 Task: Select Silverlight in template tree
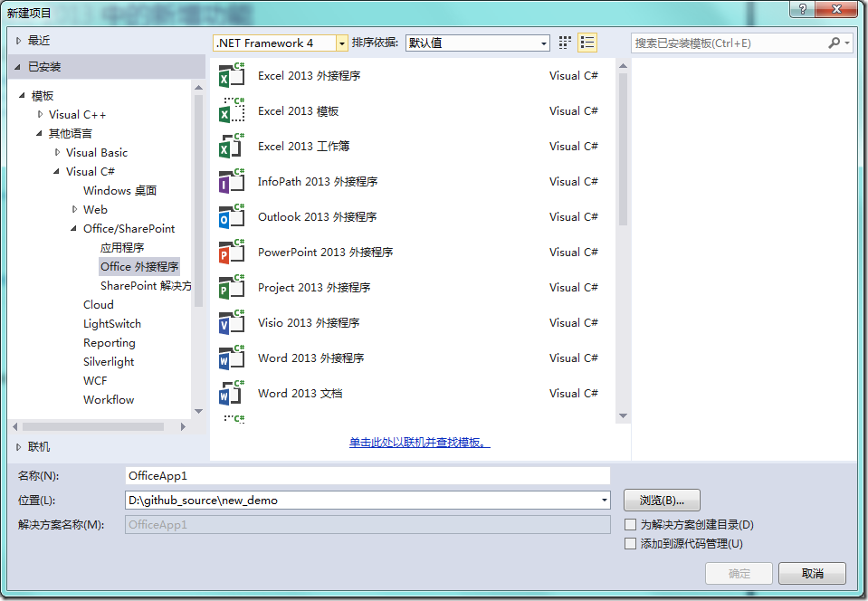109,361
